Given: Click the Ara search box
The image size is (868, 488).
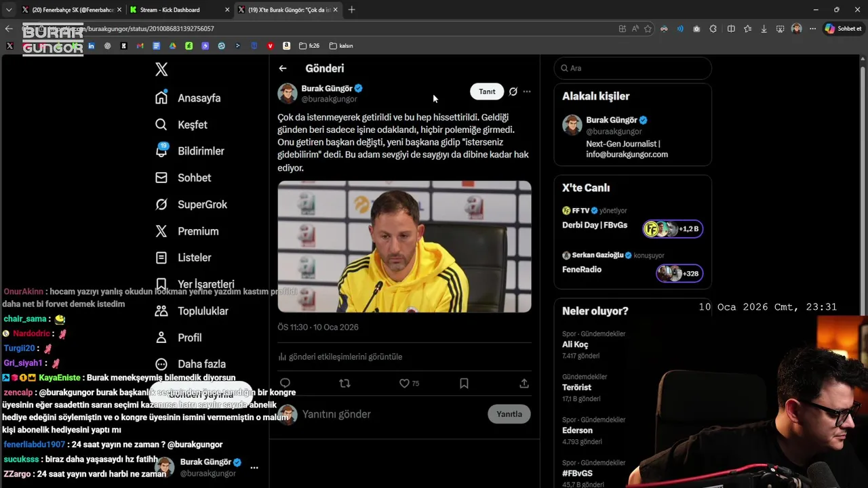Looking at the screenshot, I should (633, 68).
